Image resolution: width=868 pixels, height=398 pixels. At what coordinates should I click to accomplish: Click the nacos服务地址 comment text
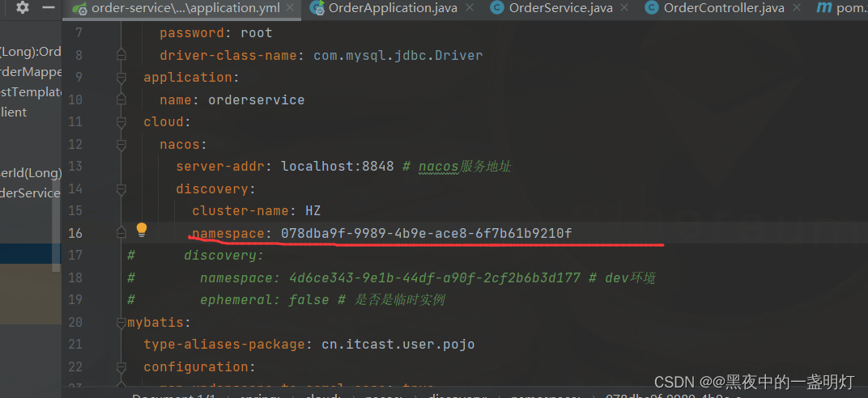[465, 167]
